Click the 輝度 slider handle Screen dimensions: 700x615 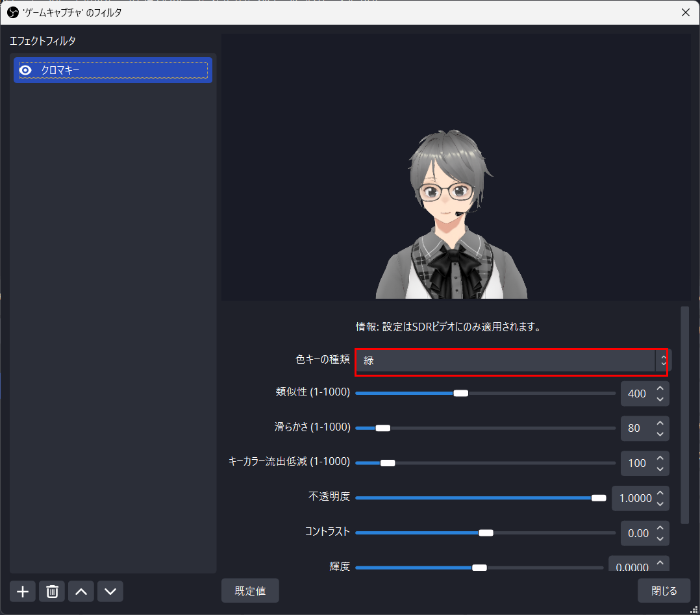tap(479, 567)
